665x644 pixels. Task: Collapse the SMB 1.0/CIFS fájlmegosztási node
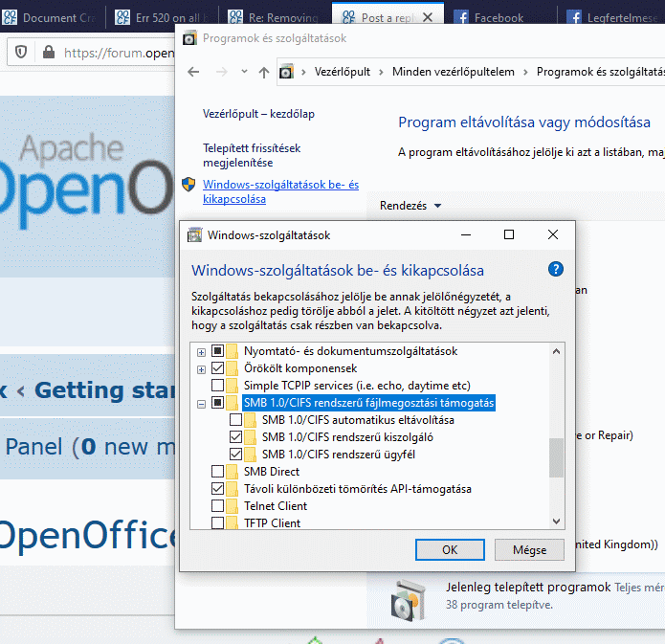click(202, 404)
